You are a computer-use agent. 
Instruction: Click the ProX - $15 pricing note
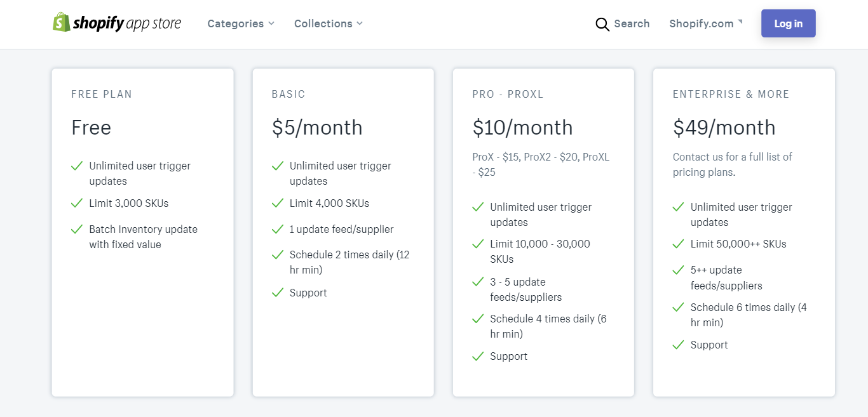pos(541,164)
